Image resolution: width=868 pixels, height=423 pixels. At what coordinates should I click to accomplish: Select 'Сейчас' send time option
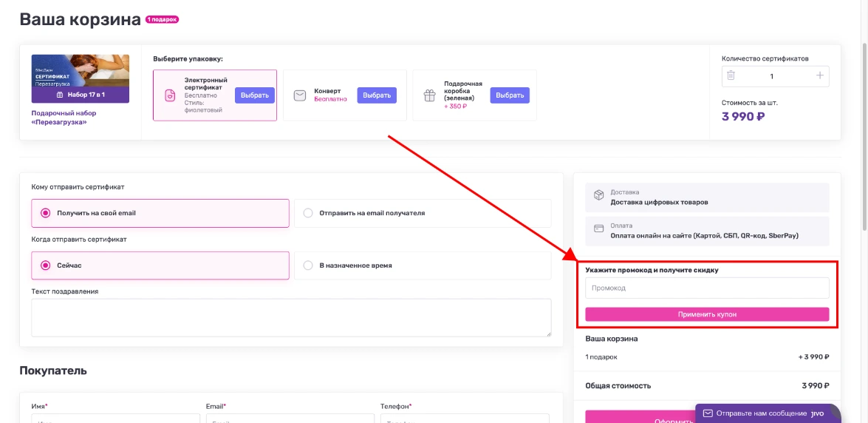[x=46, y=265]
